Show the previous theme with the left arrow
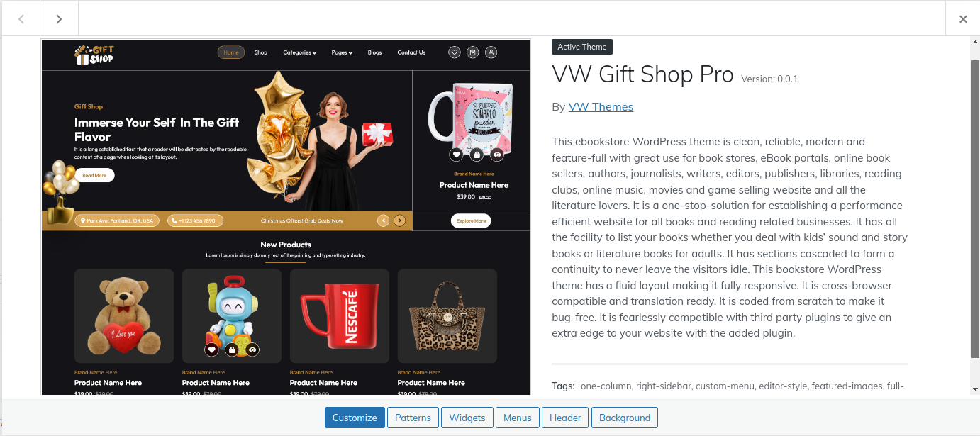 21,19
